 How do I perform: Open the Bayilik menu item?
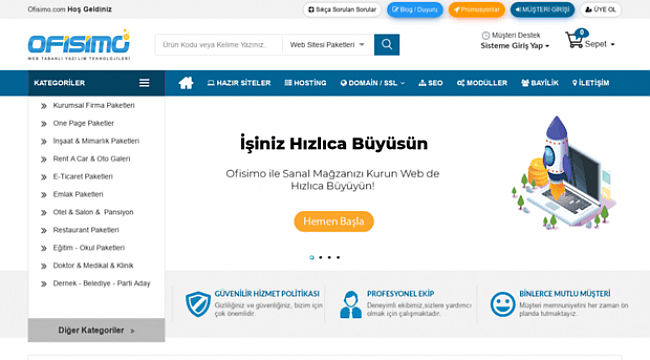[540, 83]
